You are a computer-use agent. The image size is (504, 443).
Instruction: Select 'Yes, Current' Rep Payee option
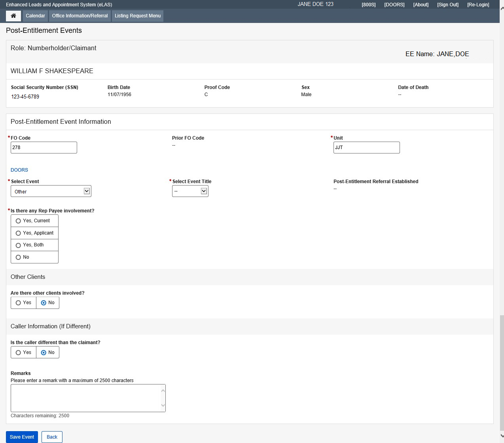pos(18,221)
